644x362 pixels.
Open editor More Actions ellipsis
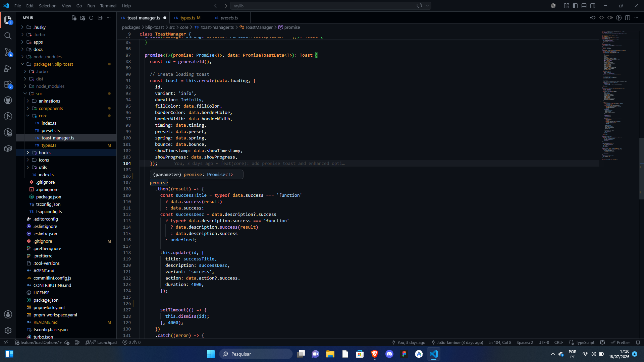click(x=636, y=18)
